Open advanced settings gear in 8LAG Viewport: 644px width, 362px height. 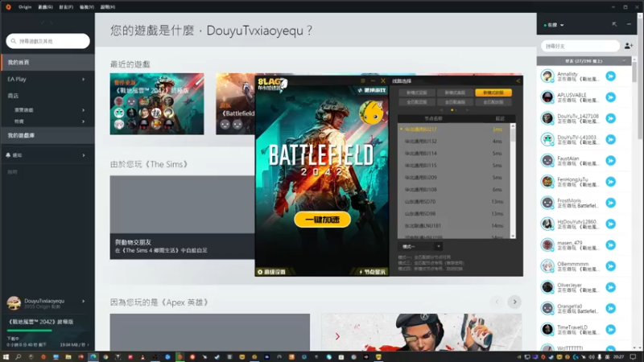tap(271, 272)
